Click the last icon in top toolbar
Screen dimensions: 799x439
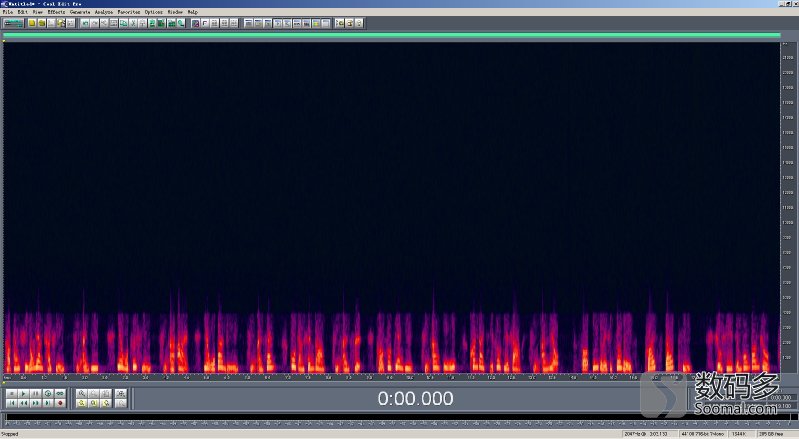click(359, 23)
